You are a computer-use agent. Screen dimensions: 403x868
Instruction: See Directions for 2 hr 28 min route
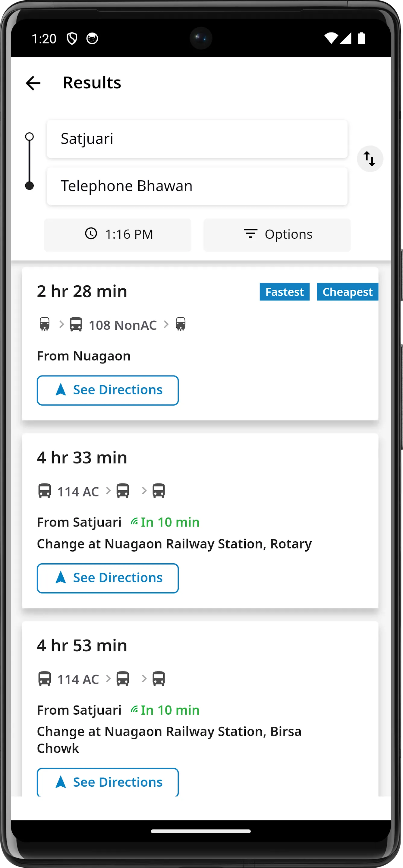coord(108,390)
